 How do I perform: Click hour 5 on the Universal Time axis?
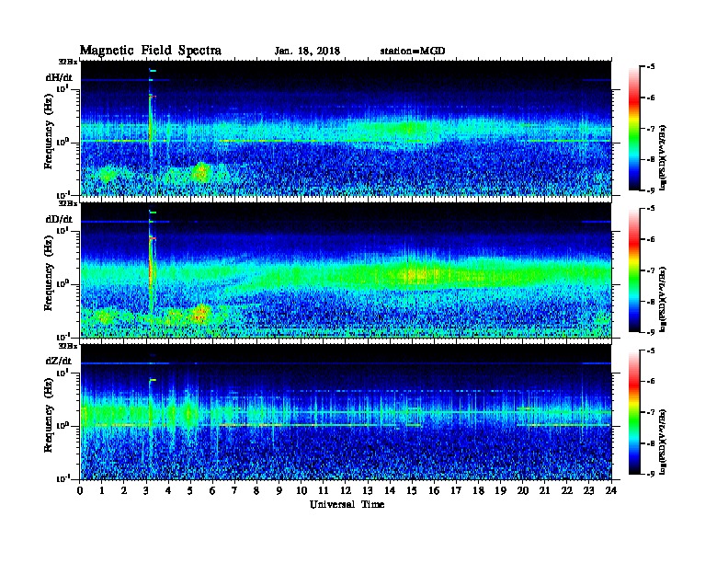pyautogui.click(x=190, y=490)
